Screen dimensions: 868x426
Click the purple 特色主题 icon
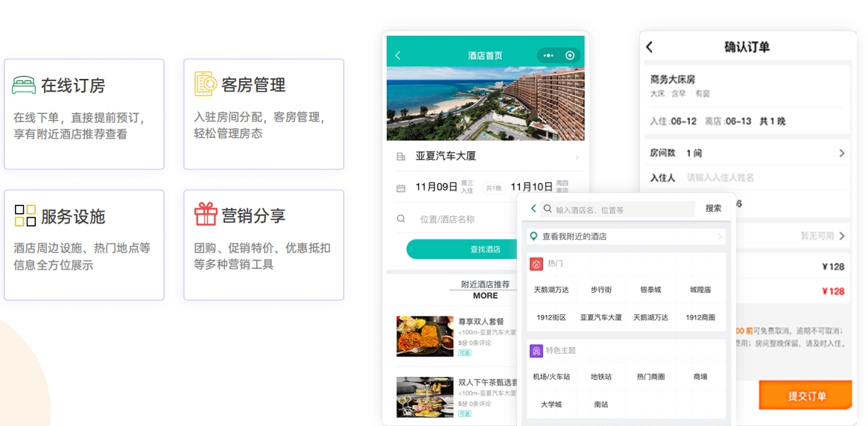point(536,350)
